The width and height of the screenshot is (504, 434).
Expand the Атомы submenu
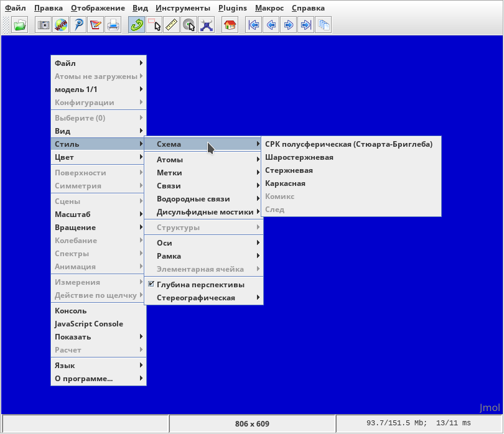click(x=204, y=160)
